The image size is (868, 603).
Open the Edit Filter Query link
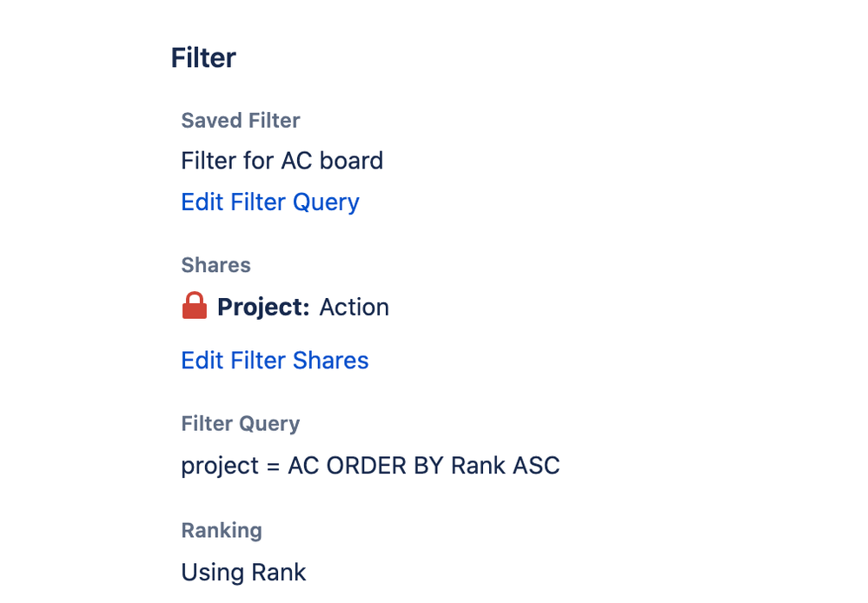pos(269,202)
